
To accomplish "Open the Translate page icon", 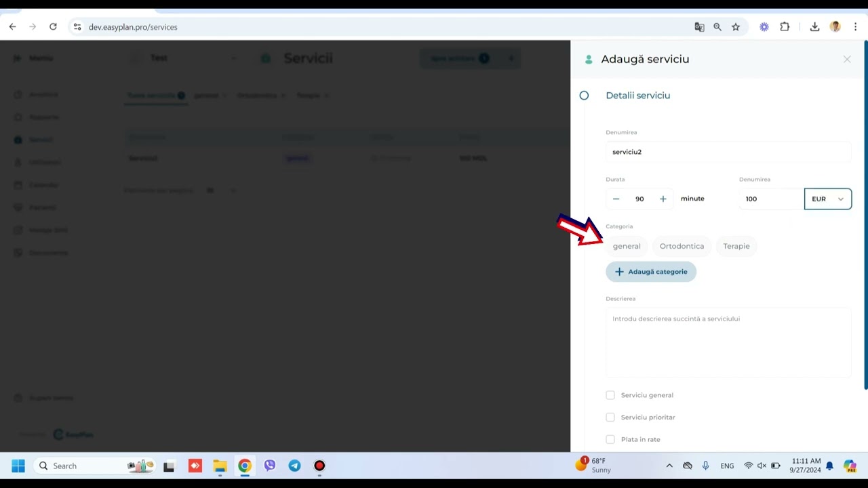I will pyautogui.click(x=699, y=27).
